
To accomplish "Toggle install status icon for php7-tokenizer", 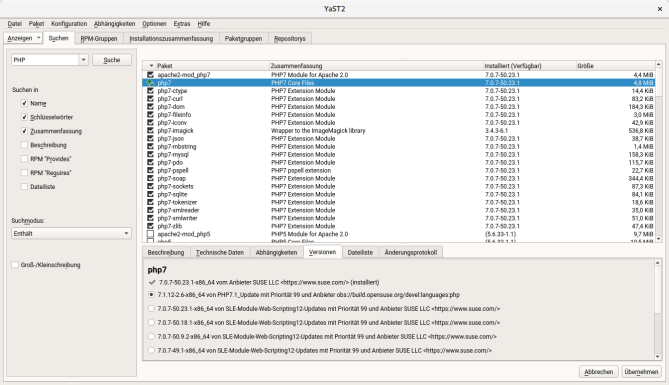I will 150,202.
